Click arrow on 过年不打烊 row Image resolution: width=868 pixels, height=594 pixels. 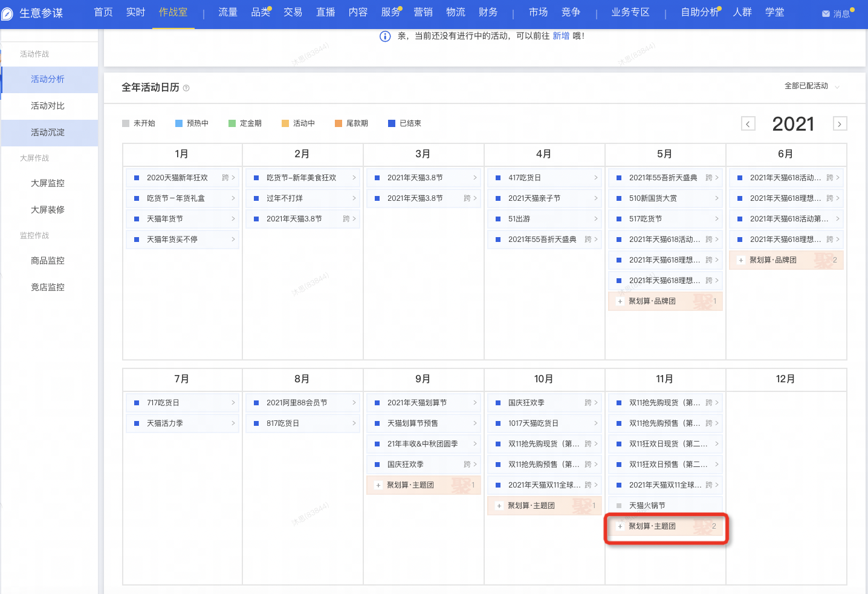354,198
